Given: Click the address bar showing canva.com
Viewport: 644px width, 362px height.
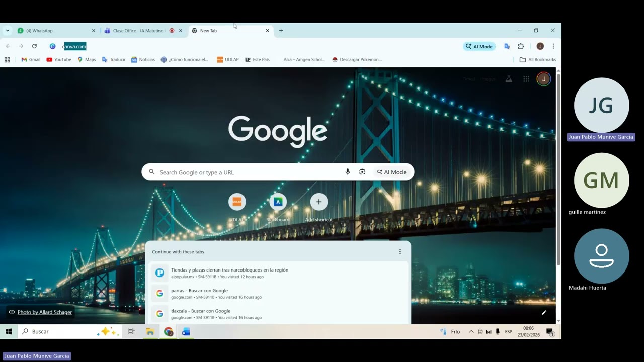Looking at the screenshot, I should click(252, 46).
